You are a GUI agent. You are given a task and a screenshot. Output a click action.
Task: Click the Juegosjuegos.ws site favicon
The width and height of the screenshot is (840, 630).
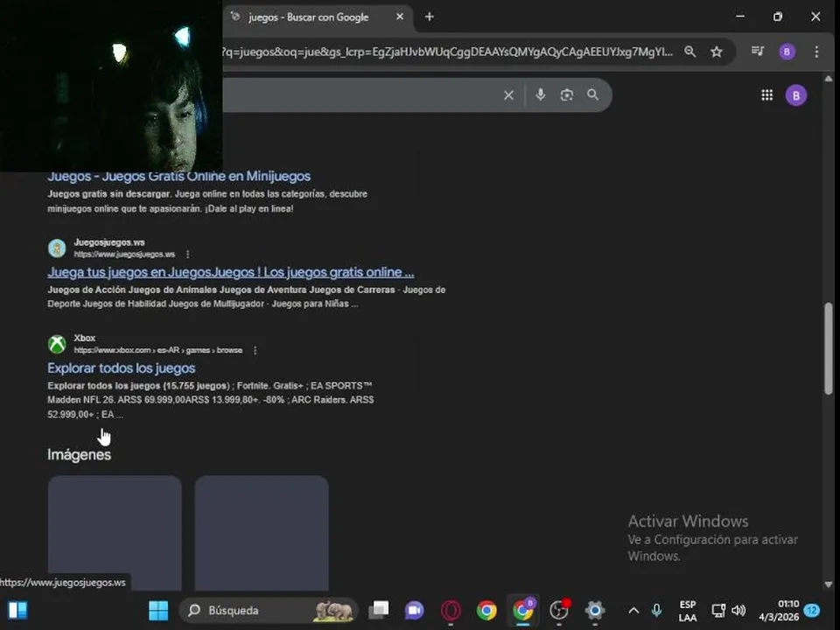[x=57, y=248]
